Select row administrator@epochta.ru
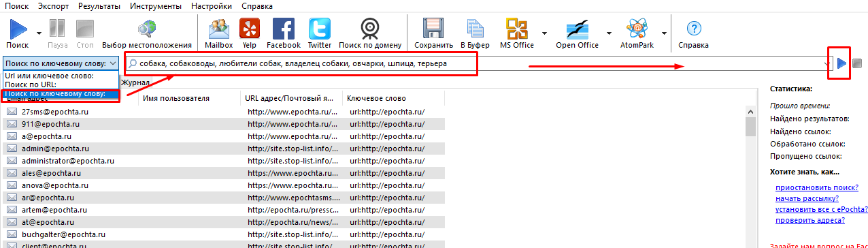The height and width of the screenshot is (248, 868). point(224,160)
